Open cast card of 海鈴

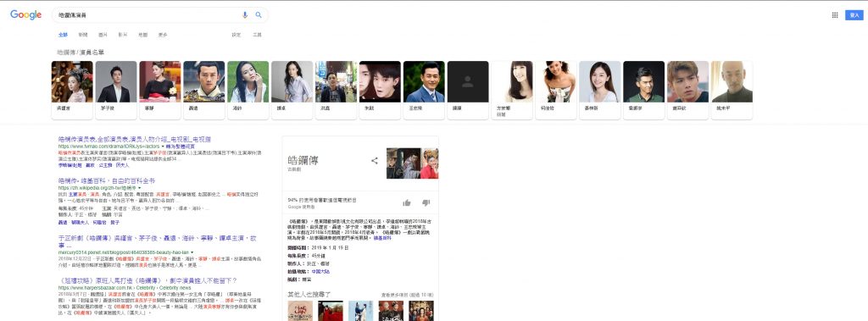[248, 90]
